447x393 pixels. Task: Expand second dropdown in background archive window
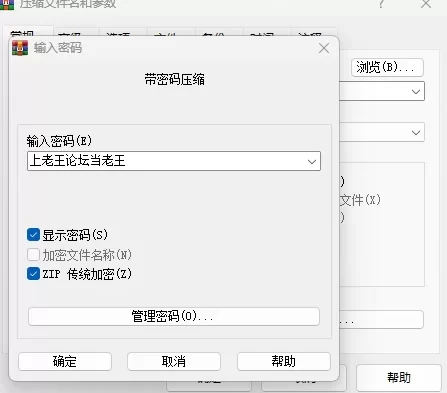click(x=416, y=133)
